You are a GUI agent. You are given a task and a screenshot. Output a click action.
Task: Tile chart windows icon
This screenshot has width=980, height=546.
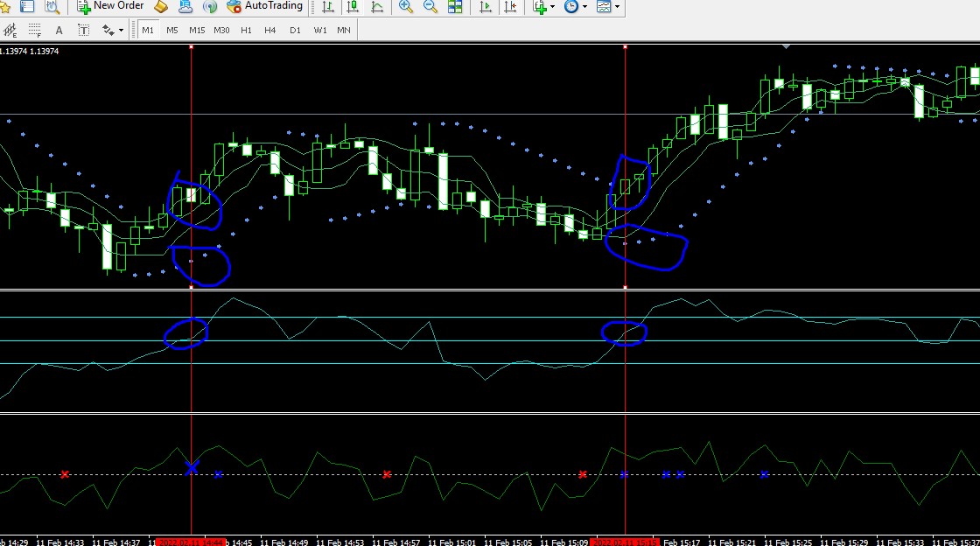456,6
